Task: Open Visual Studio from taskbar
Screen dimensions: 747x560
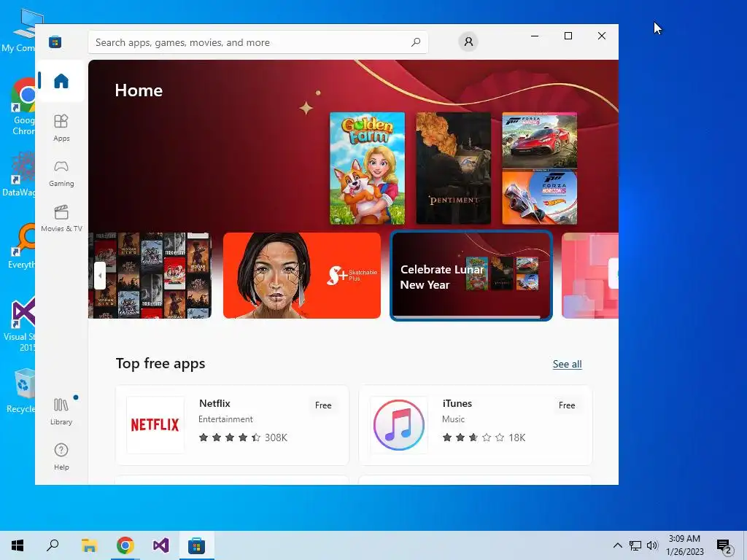Action: [x=161, y=545]
